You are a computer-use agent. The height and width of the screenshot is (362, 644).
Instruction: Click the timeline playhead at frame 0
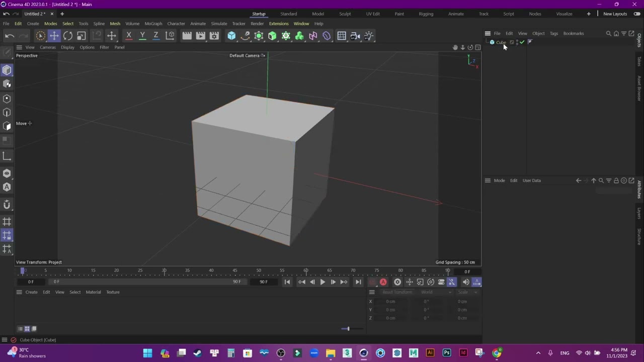tap(22, 271)
